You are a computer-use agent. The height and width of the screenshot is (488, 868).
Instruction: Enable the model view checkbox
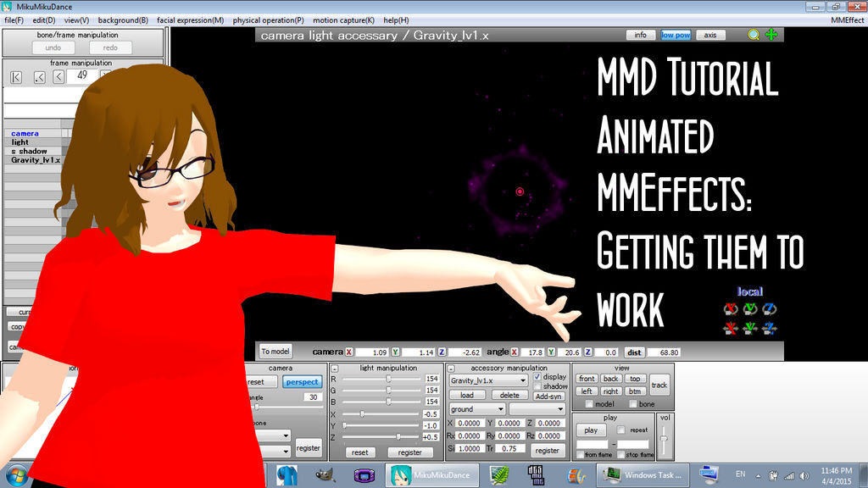point(589,404)
